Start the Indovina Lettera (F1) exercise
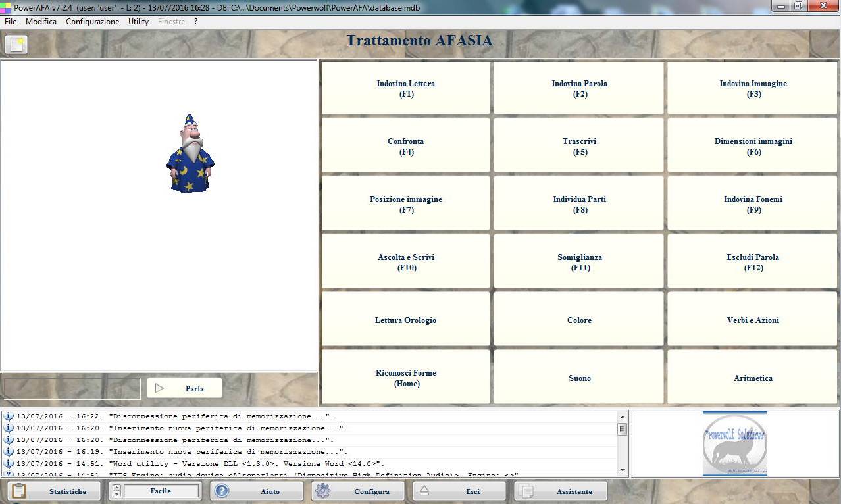 coord(405,88)
